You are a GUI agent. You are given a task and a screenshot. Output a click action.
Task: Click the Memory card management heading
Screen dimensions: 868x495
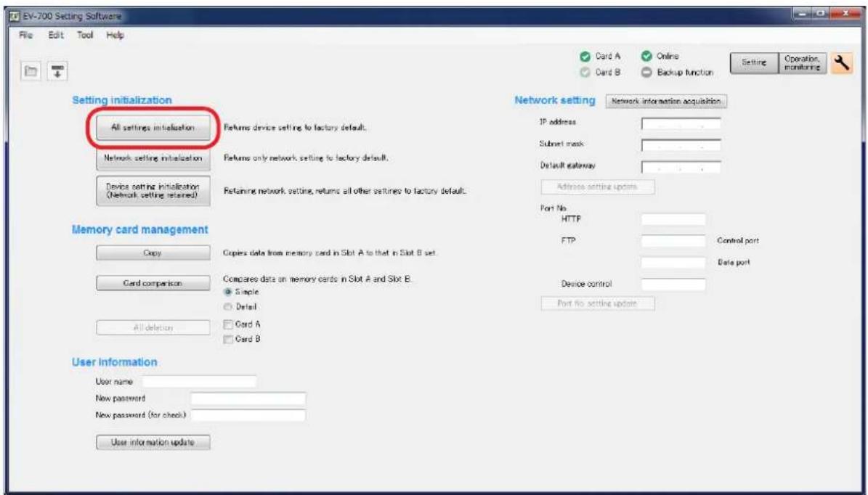pyautogui.click(x=140, y=229)
